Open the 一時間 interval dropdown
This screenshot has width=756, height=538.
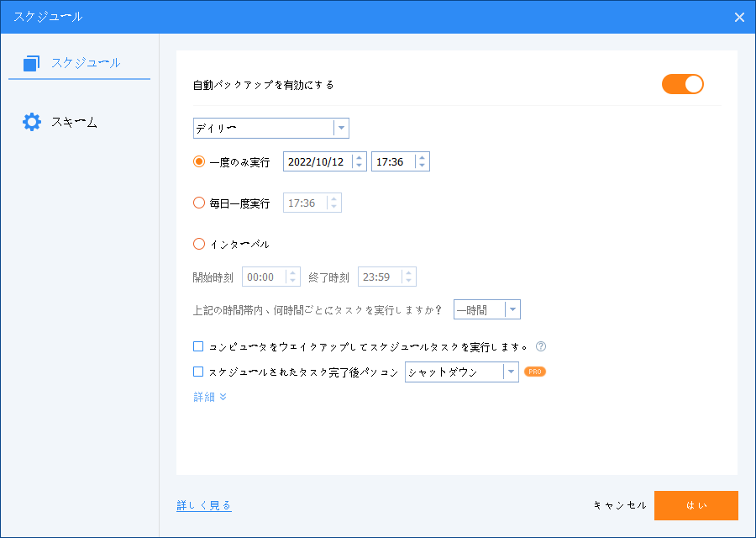point(486,309)
